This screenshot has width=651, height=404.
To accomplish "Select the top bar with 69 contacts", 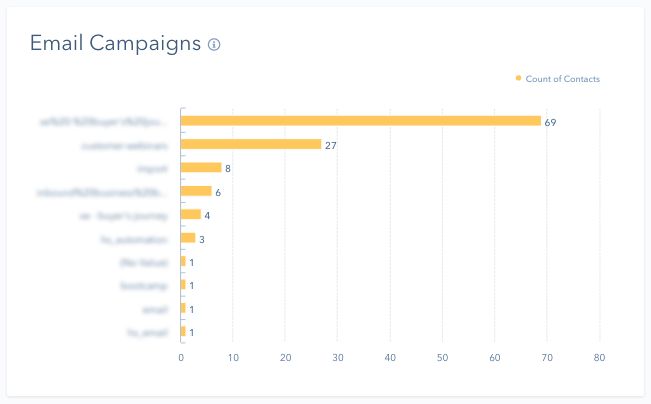I will tap(360, 121).
